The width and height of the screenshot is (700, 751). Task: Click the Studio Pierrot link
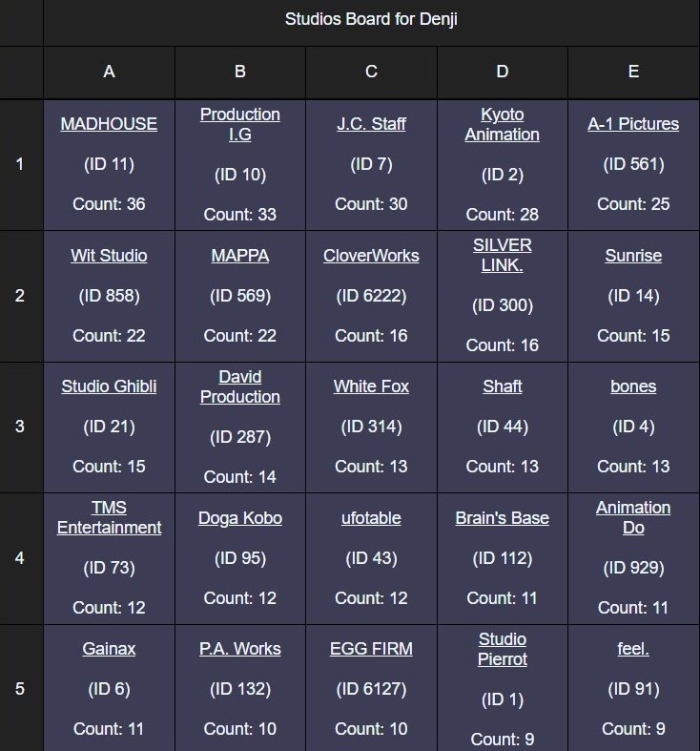point(502,649)
